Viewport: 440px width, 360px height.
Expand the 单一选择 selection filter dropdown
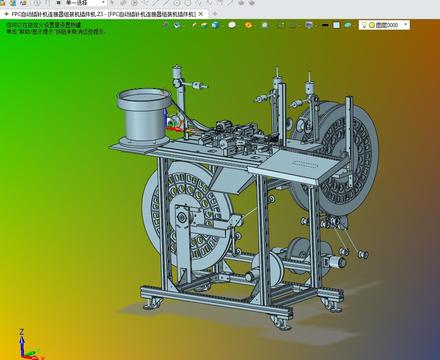coord(85,3)
